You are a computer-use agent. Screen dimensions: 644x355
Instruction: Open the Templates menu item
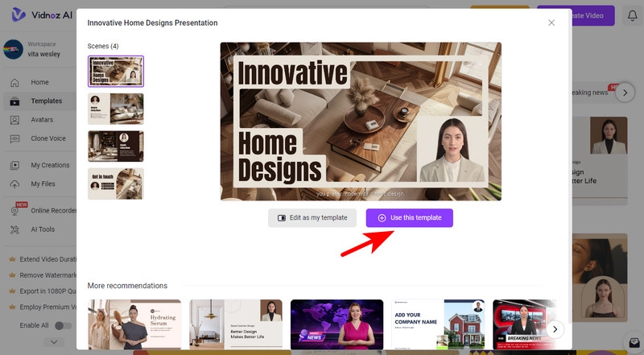46,101
